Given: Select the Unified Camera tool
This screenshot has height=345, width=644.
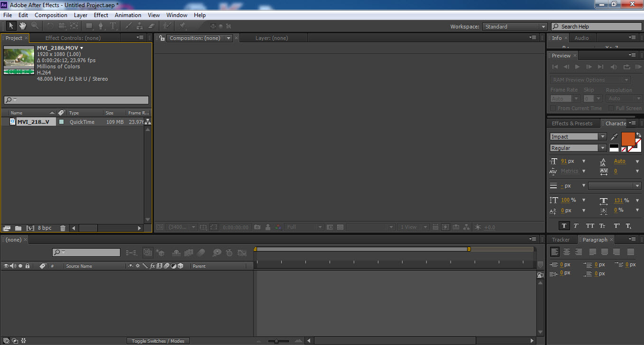Looking at the screenshot, I should coord(62,26).
